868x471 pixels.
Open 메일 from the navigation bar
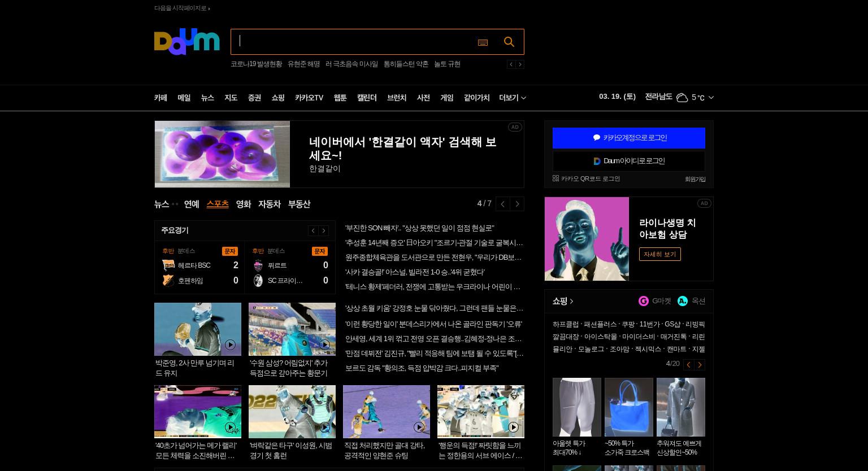click(x=184, y=98)
